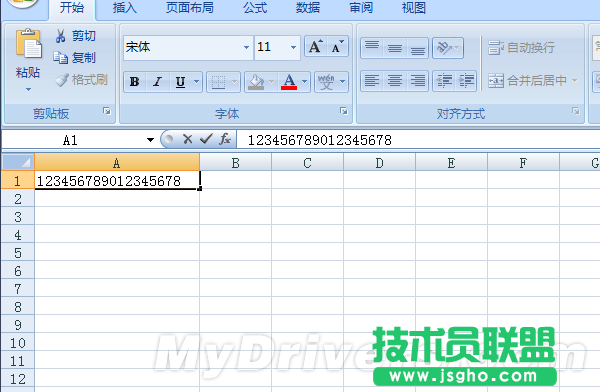The height and width of the screenshot is (392, 600).
Task: Click cell A1 containing 12345678901​2345678
Action: (x=117, y=180)
